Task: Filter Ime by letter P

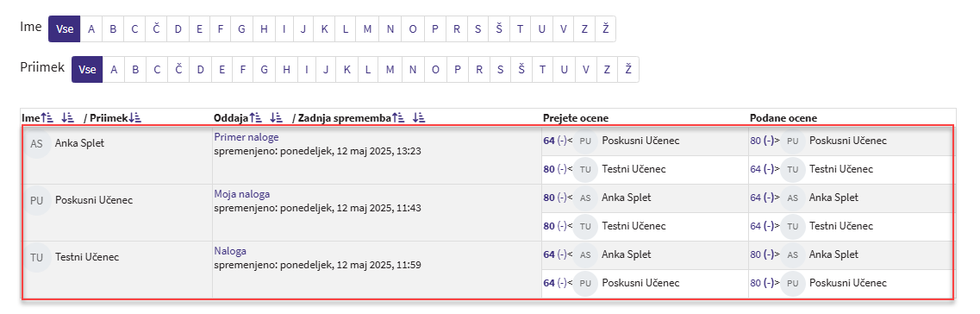Action: 435,28
